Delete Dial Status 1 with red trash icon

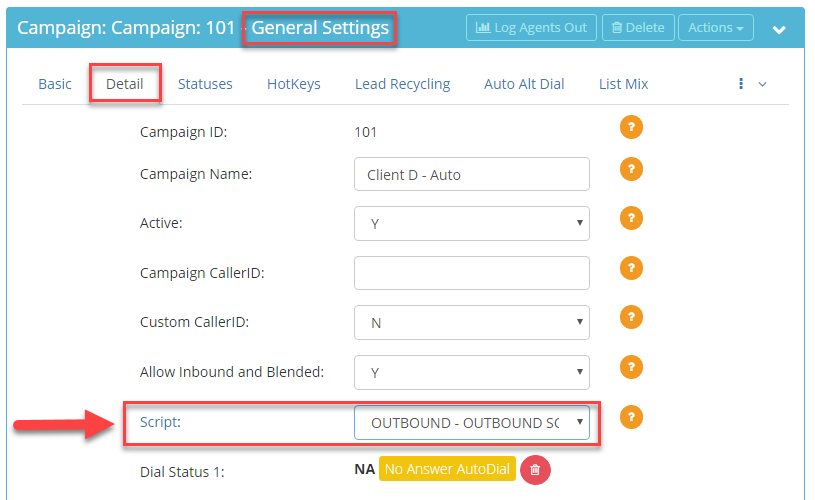(535, 470)
